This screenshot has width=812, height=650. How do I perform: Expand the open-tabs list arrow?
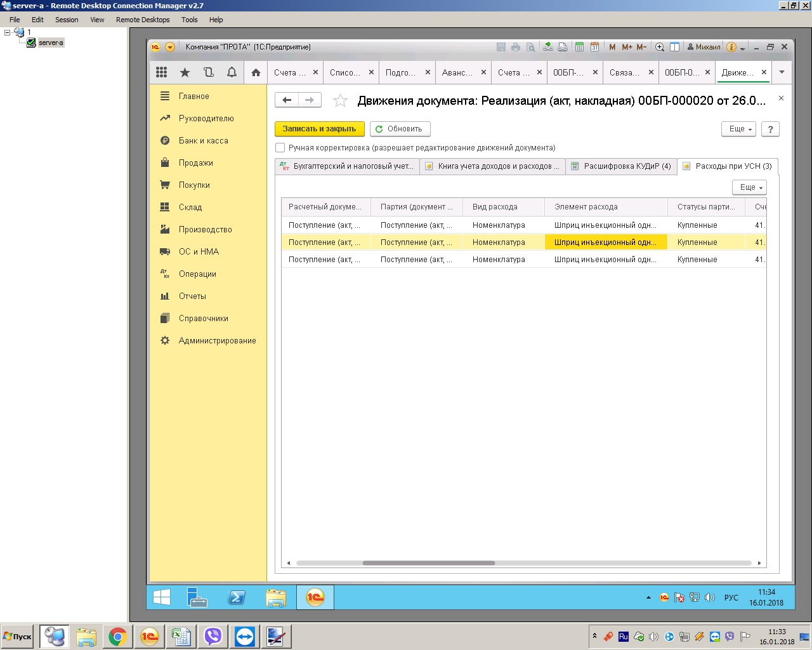(782, 72)
